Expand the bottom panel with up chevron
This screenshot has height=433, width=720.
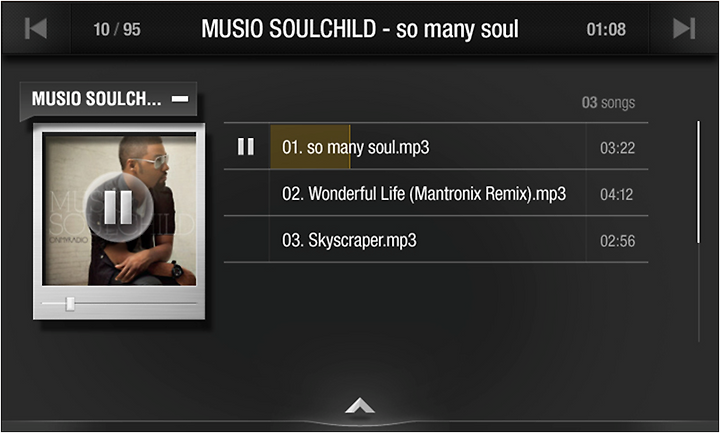[x=360, y=406]
